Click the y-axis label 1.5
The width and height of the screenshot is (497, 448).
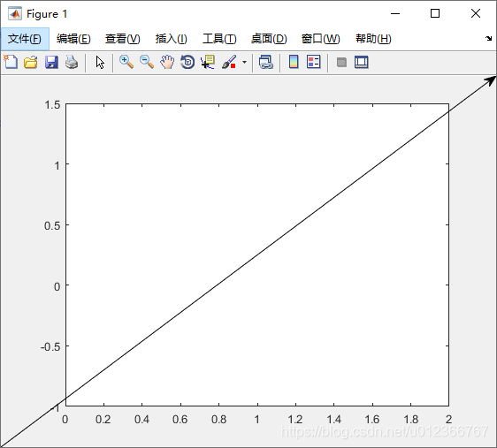click(x=52, y=105)
